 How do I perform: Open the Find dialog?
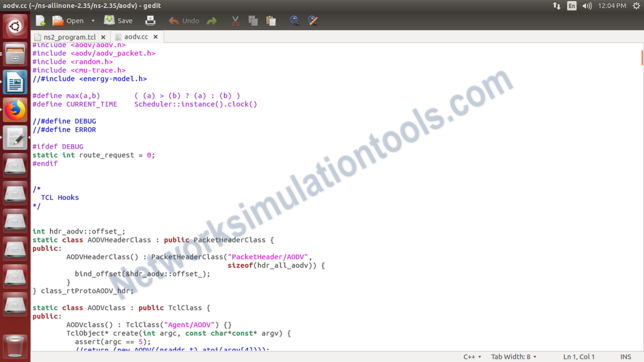pos(294,21)
